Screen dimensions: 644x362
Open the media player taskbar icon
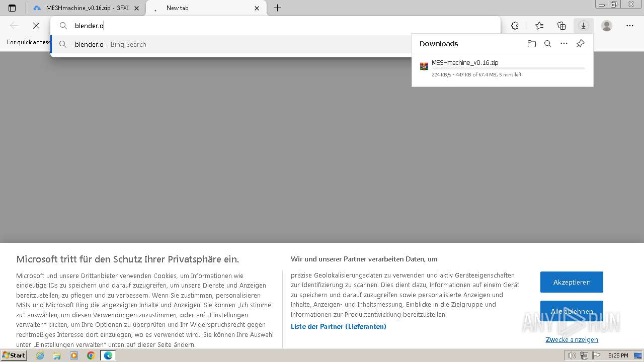pyautogui.click(x=74, y=355)
